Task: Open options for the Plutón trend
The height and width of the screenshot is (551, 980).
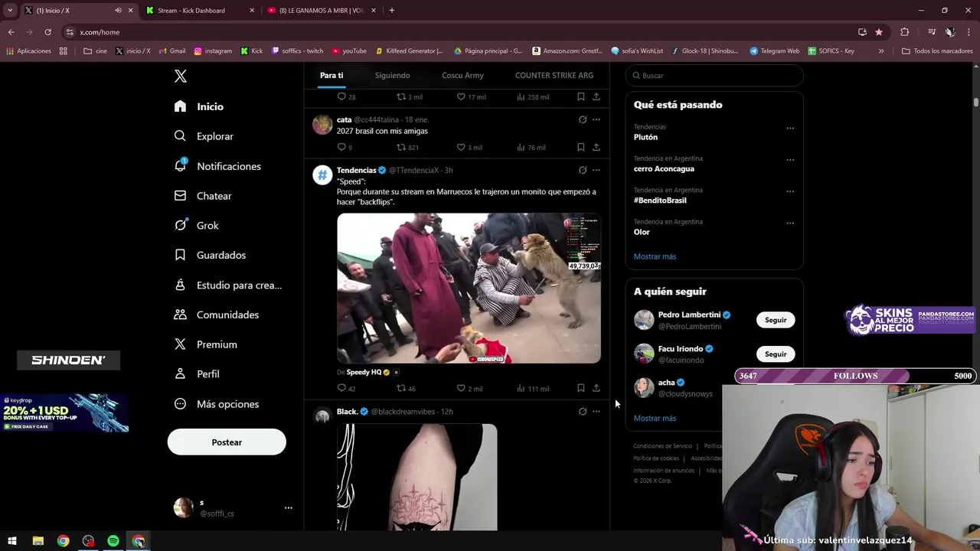Action: tap(790, 128)
